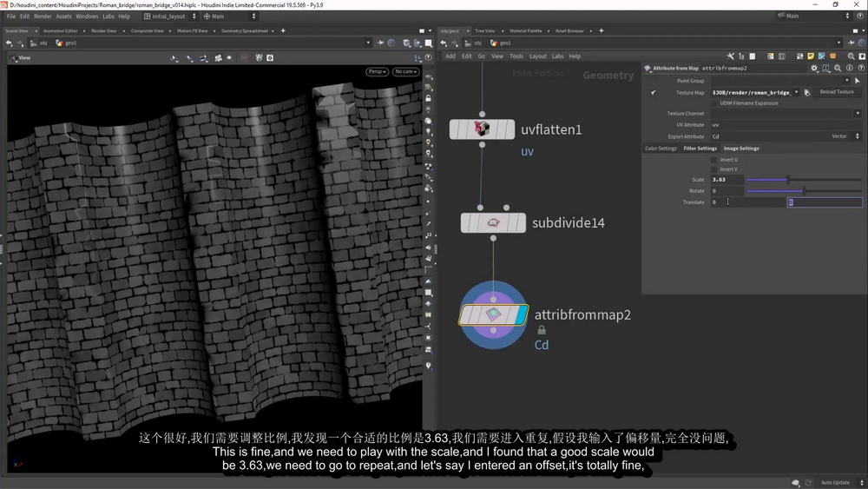The height and width of the screenshot is (489, 868).
Task: Click the parameter gear settings icon
Action: 814,68
